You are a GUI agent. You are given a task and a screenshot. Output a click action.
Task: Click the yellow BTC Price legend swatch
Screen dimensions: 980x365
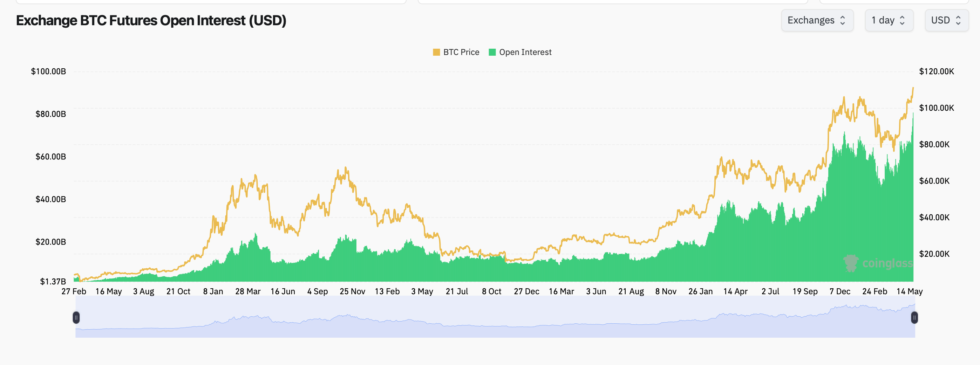436,52
